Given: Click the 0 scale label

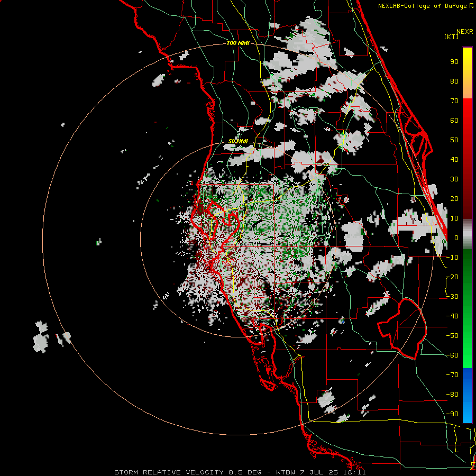Looking at the screenshot, I should (456, 238).
